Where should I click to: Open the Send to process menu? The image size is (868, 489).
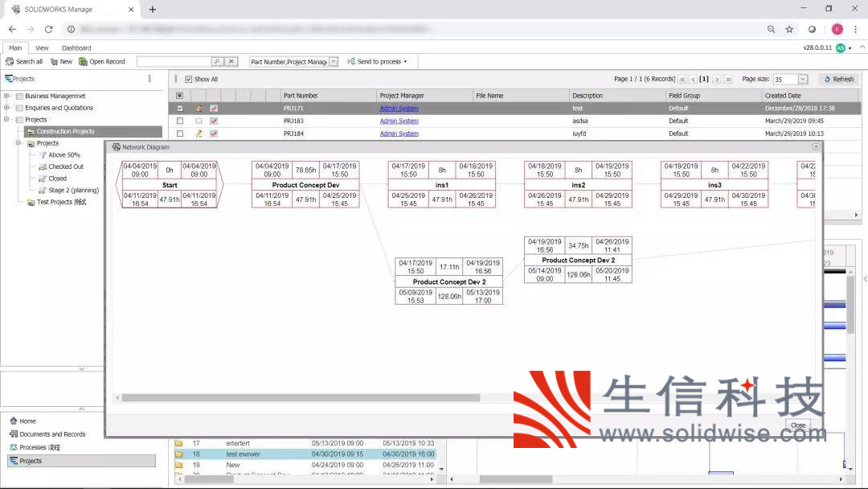point(377,61)
